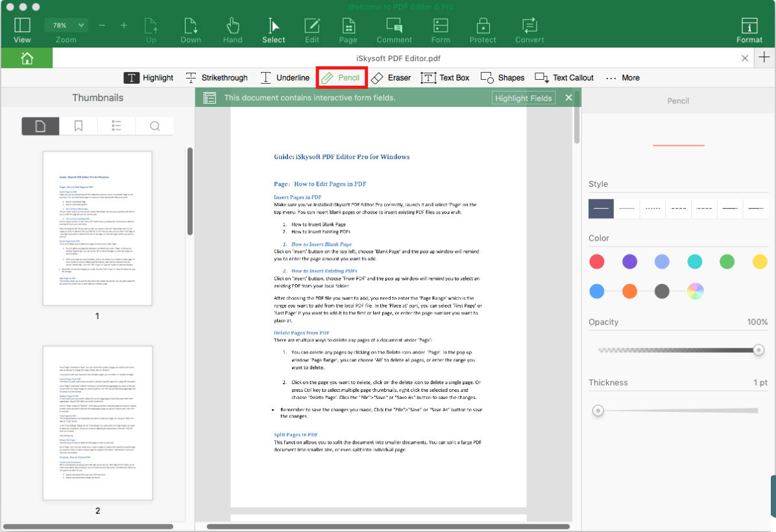The height and width of the screenshot is (532, 776).
Task: Switch to the Format panel
Action: pyautogui.click(x=749, y=29)
